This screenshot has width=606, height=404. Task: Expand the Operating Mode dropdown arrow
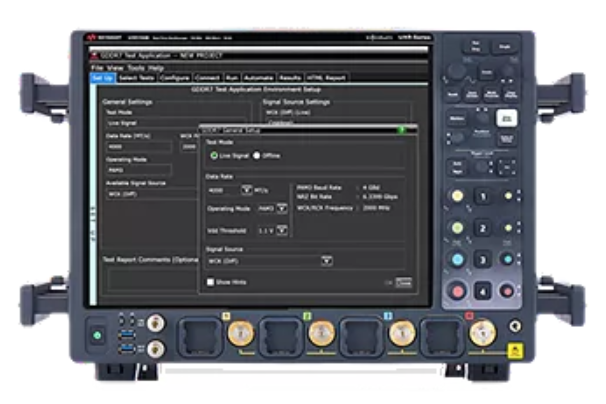tap(282, 208)
